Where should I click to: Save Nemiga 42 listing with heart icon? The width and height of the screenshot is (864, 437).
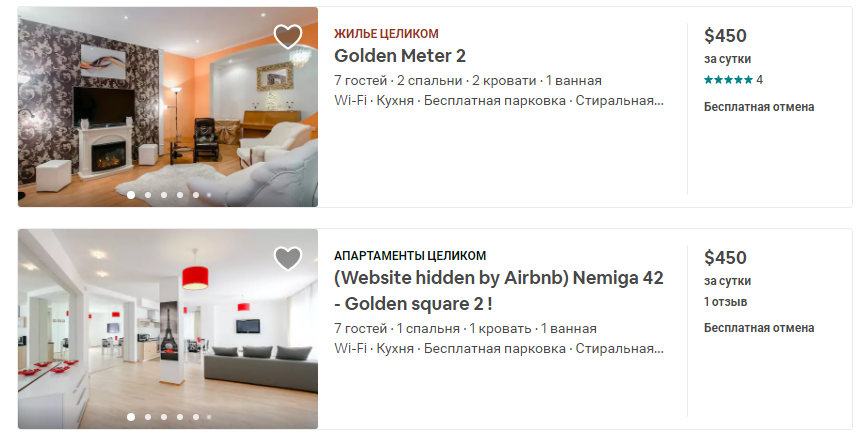pos(288,258)
